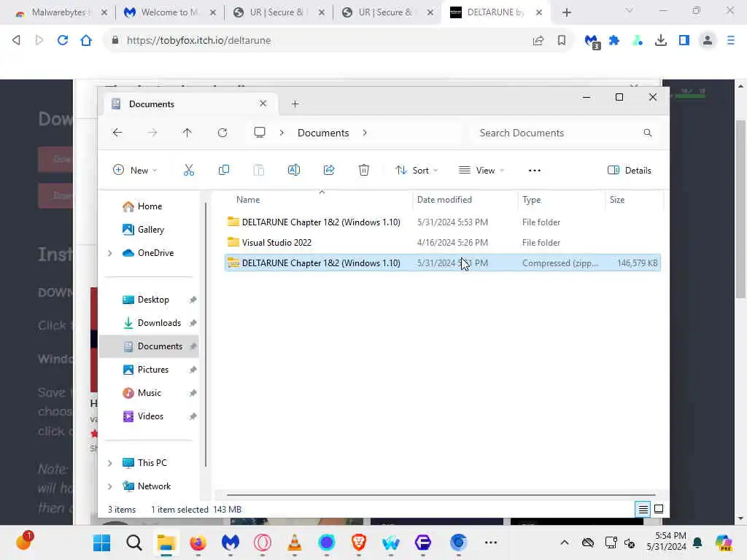The width and height of the screenshot is (747, 560).
Task: Open browser profile account icon
Action: 708,41
